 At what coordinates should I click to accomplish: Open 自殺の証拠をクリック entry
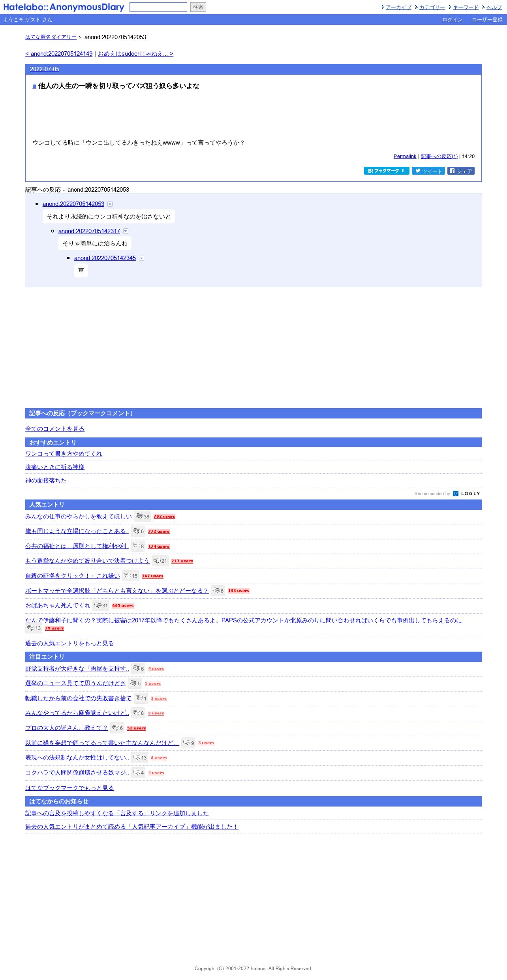[73, 576]
